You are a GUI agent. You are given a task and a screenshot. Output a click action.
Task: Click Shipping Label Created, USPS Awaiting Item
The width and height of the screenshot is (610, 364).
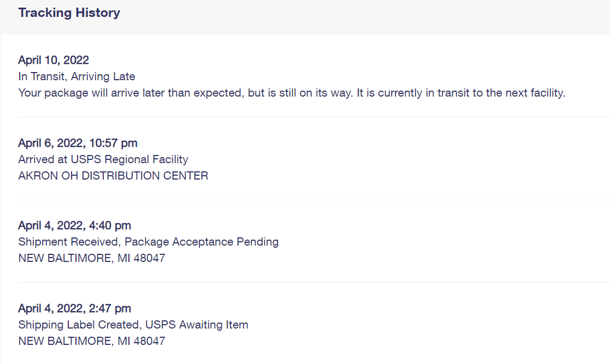(133, 325)
